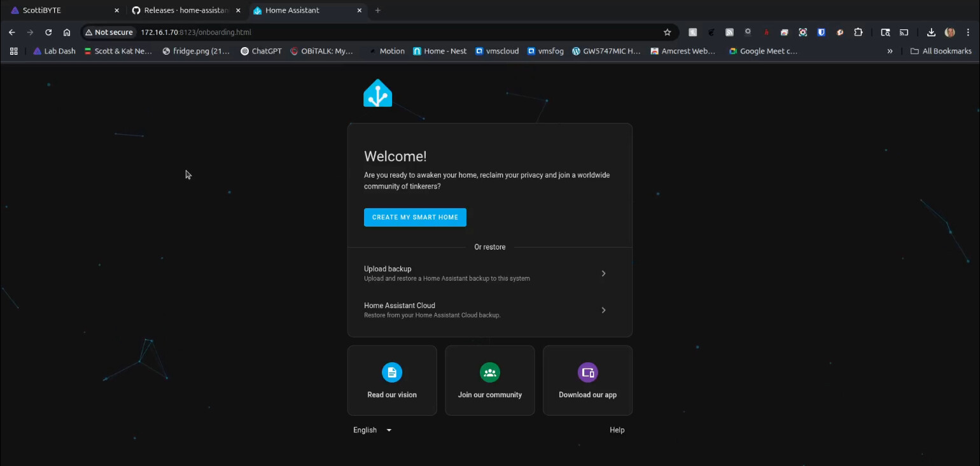
Task: Select the Home Assistant browser tab
Action: click(307, 10)
